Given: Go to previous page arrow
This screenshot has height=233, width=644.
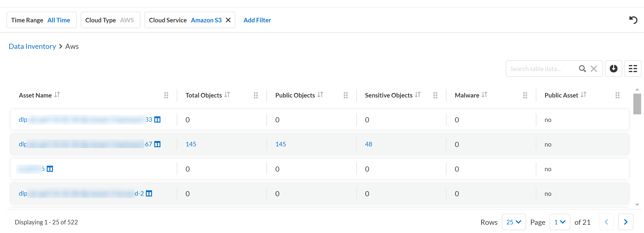Looking at the screenshot, I should point(606,222).
